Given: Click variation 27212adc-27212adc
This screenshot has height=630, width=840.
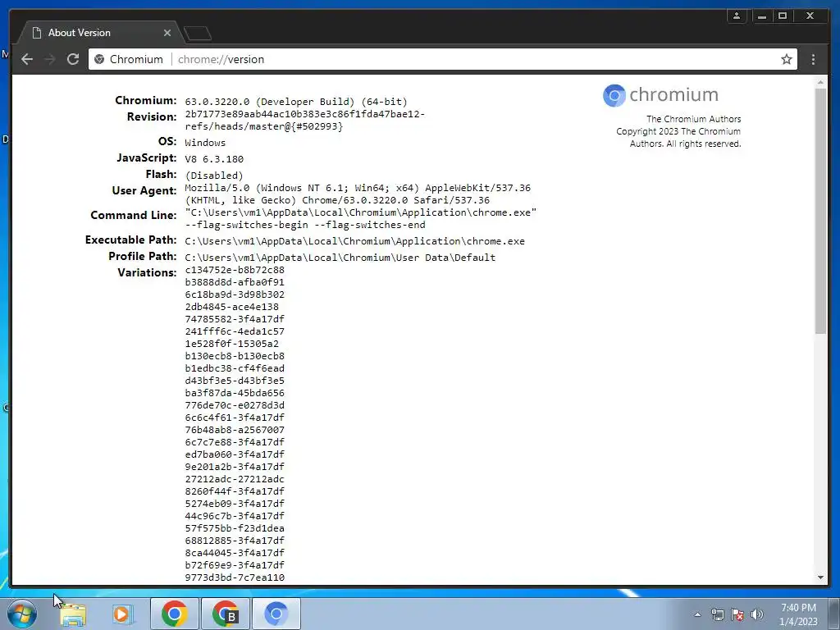Looking at the screenshot, I should (235, 479).
